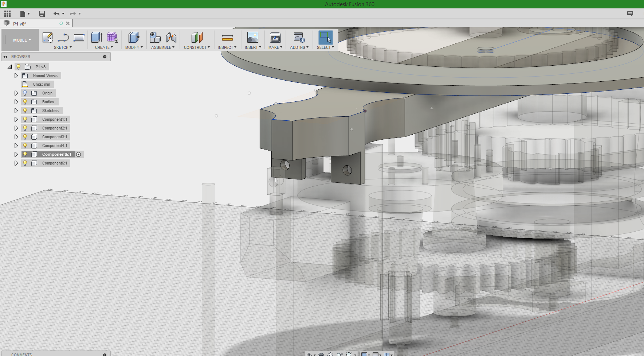The width and height of the screenshot is (644, 356).
Task: Expand the Bodies folder
Action: 16,102
